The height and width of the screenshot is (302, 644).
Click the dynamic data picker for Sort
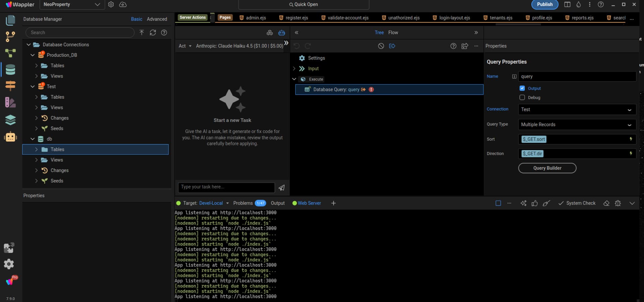(x=631, y=139)
